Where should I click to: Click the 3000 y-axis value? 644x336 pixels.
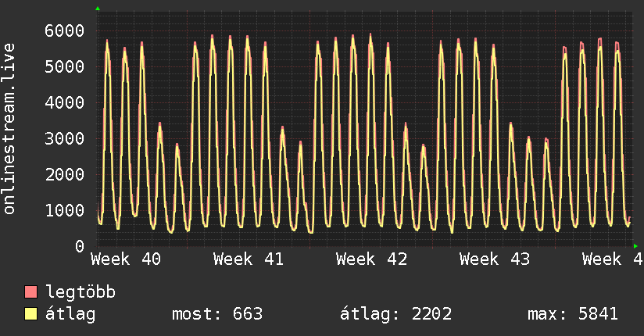65,138
